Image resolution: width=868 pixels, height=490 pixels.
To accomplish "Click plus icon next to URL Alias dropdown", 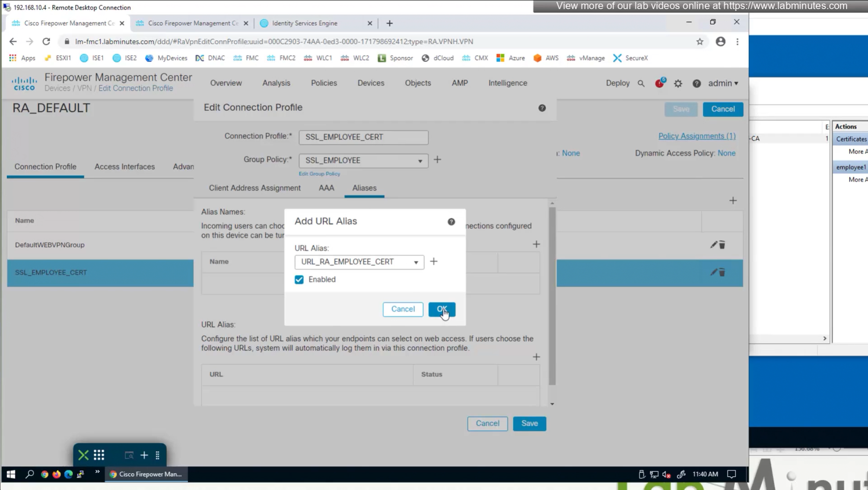I will 434,262.
